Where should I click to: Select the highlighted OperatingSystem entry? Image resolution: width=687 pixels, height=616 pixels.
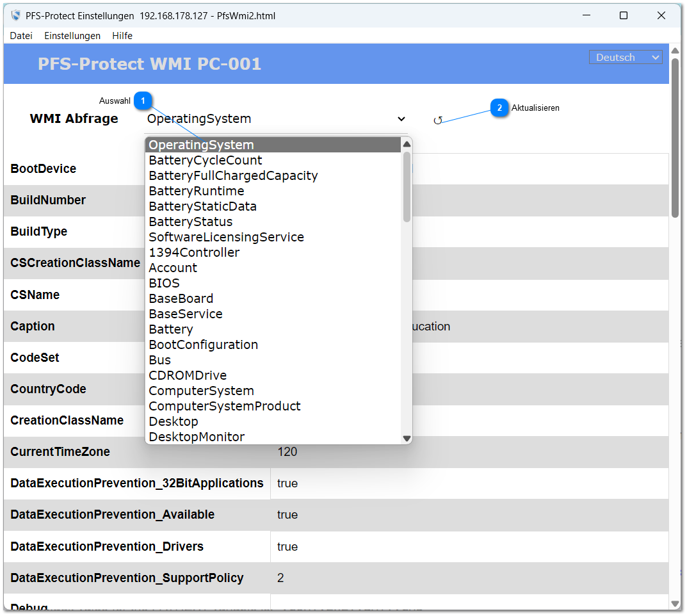pyautogui.click(x=200, y=145)
